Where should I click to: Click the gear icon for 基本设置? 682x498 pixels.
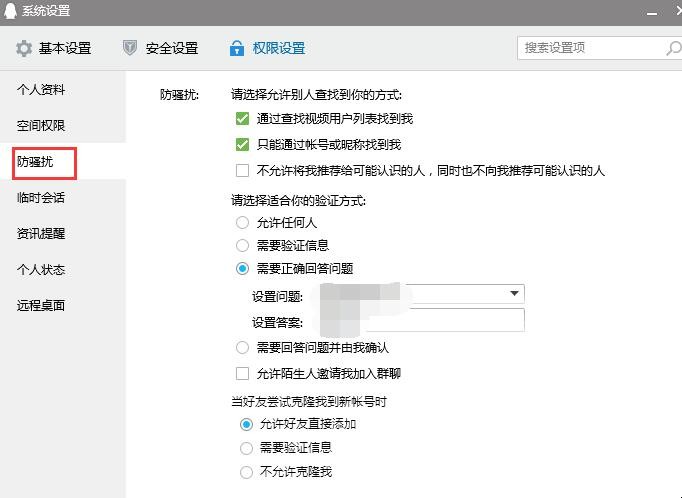(x=23, y=48)
